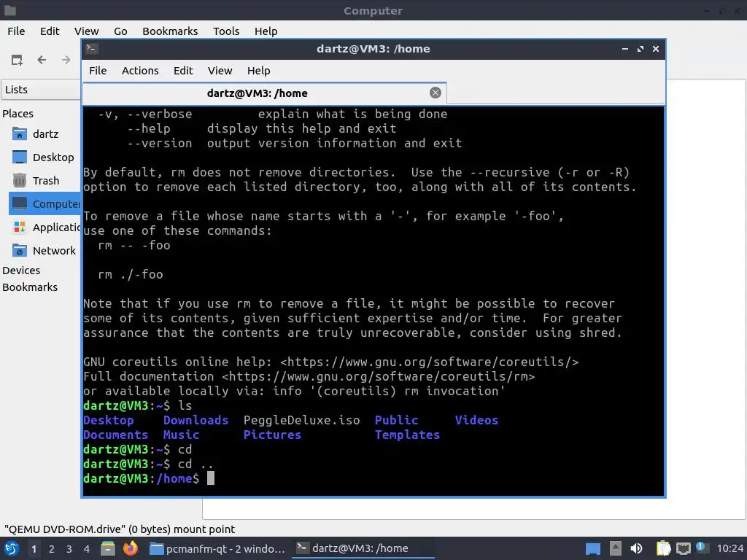The height and width of the screenshot is (560, 747).
Task: Click the Public directory name in terminal
Action: pyautogui.click(x=396, y=420)
